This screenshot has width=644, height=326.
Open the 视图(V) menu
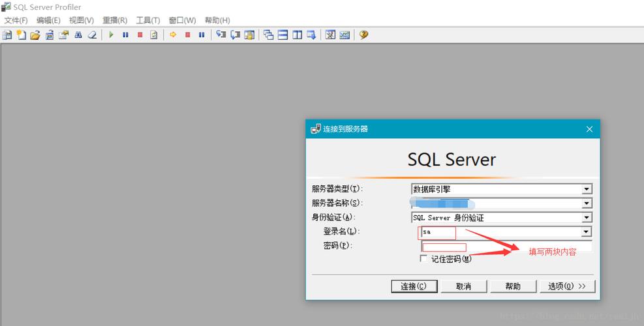point(82,20)
